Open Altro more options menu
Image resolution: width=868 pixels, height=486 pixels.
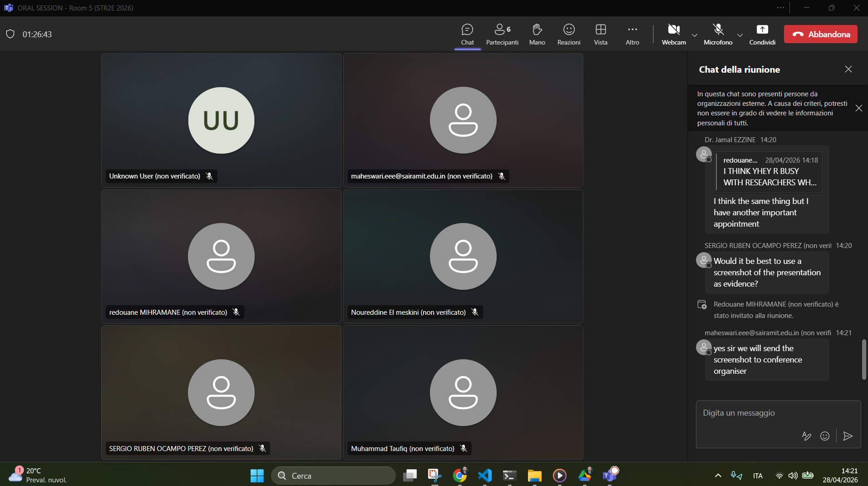632,35
